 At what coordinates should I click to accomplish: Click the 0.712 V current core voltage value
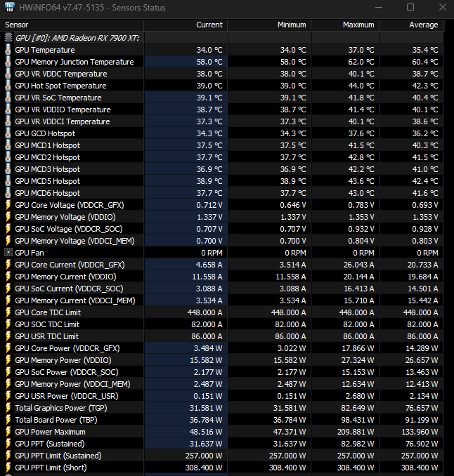coord(209,205)
